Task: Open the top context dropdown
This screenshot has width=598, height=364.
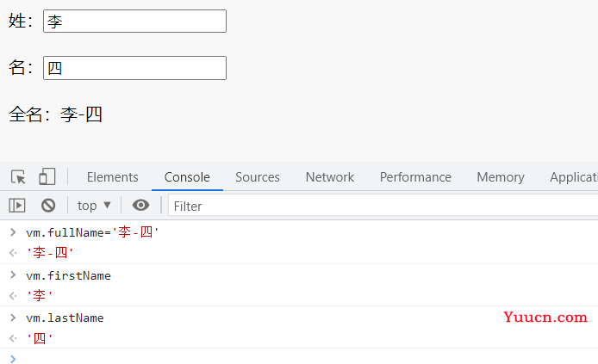Action: coord(94,206)
